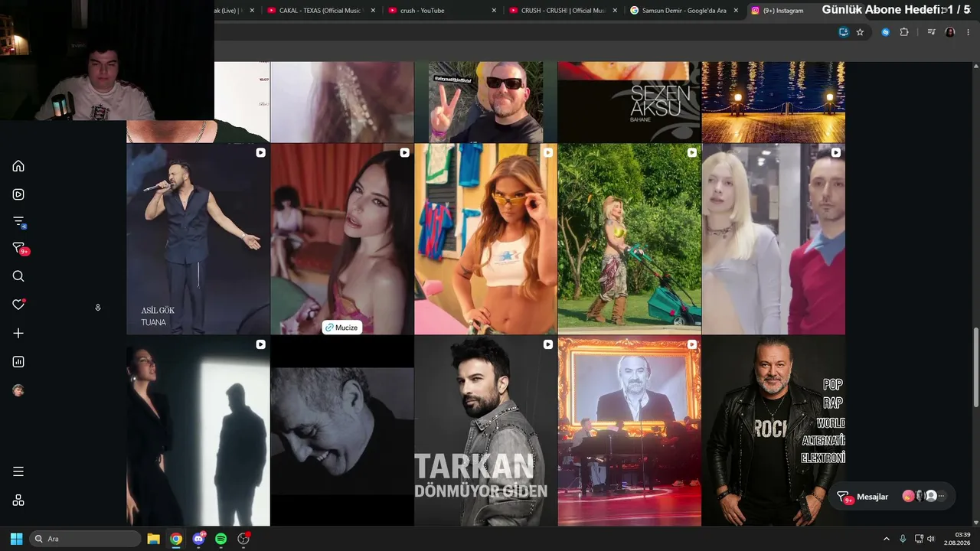Open the Meta apps icon at sidebar bottom

(18, 500)
